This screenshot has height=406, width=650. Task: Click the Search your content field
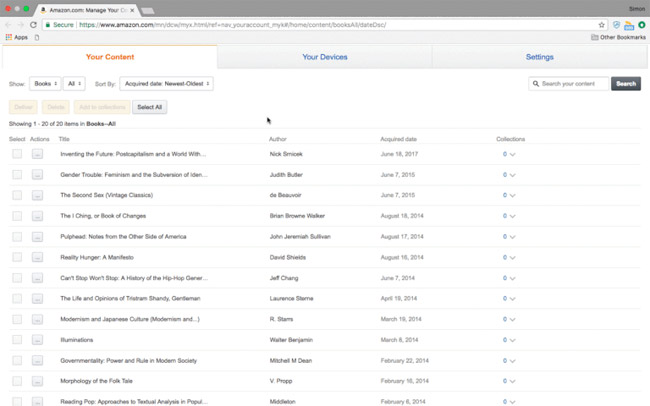[x=569, y=84]
